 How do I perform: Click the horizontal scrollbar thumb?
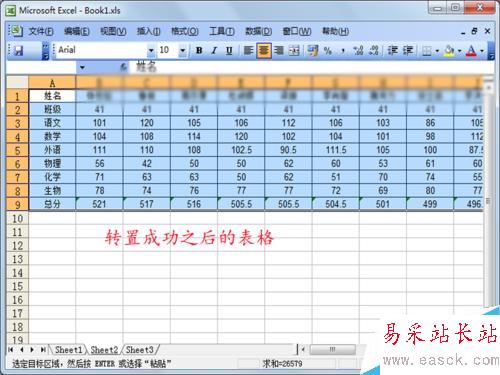pyautogui.click(x=332, y=349)
